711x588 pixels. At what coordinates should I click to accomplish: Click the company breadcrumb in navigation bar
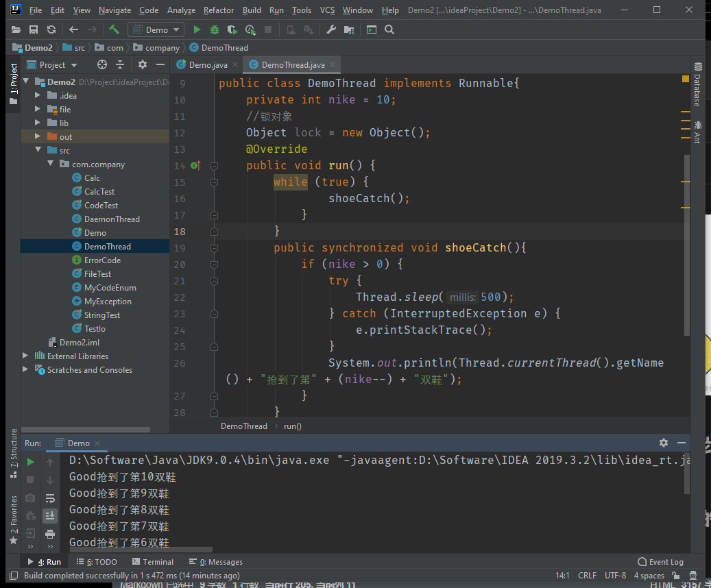162,47
